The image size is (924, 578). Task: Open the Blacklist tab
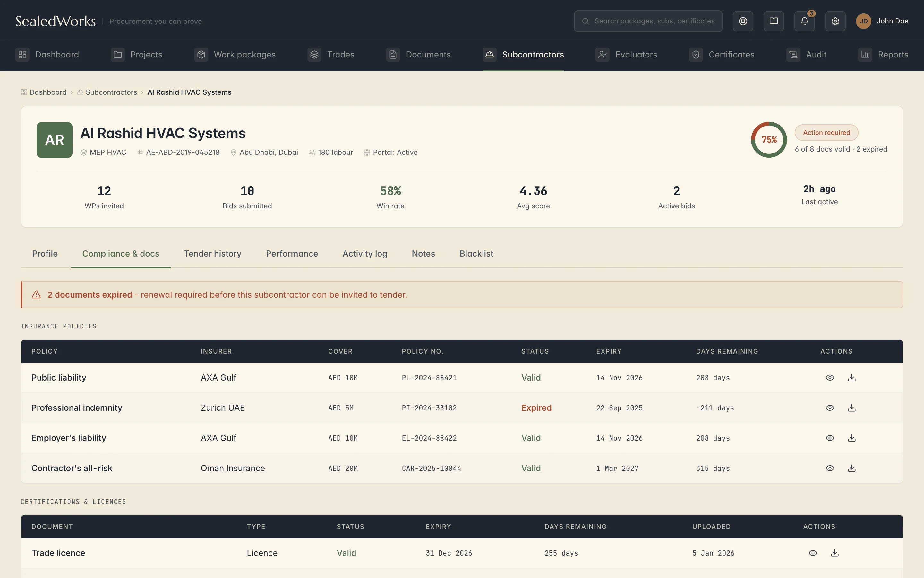click(x=476, y=254)
